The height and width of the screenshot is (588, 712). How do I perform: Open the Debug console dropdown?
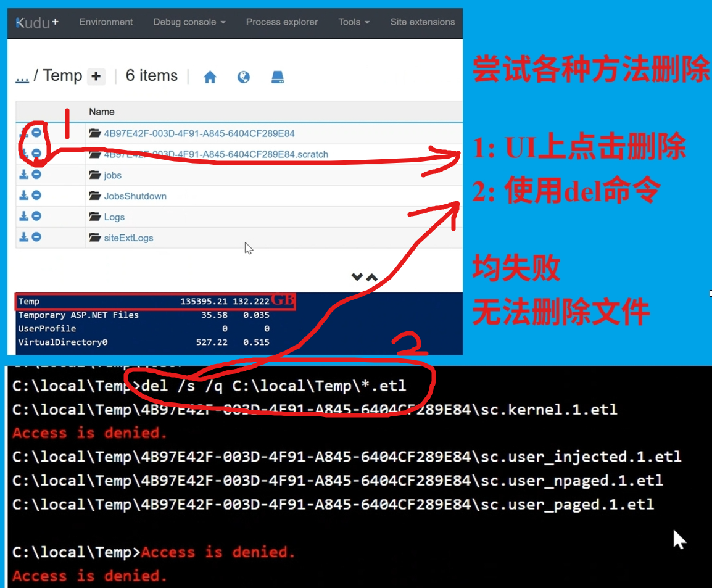coord(189,22)
